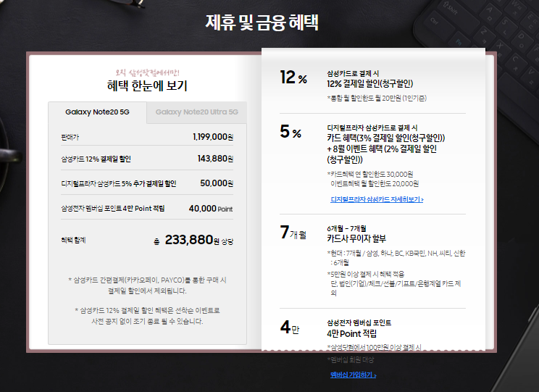Open 디지털프라자 삼성카드 자세히보기 link
The image size is (539, 392).
coord(377,199)
